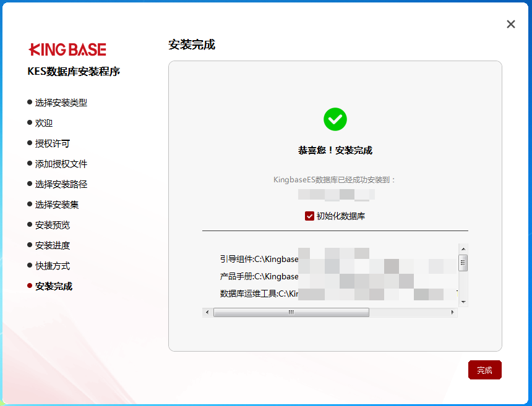Click the vertical scrollbar thumb

click(x=463, y=263)
